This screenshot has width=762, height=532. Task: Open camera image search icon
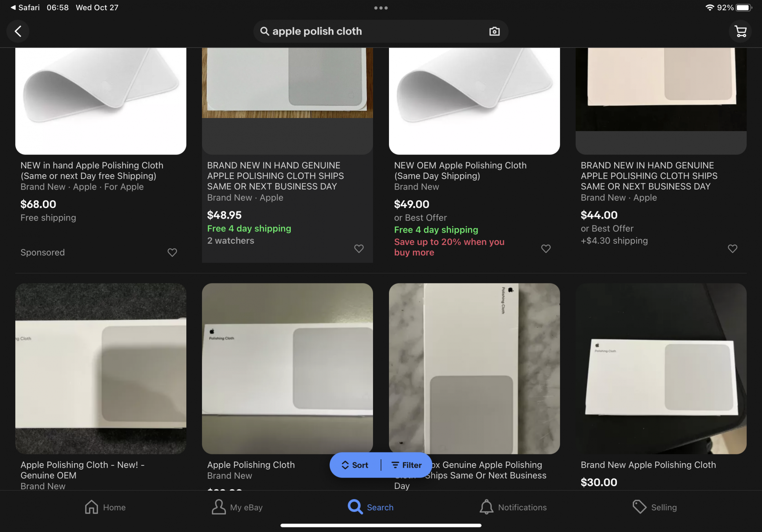494,31
